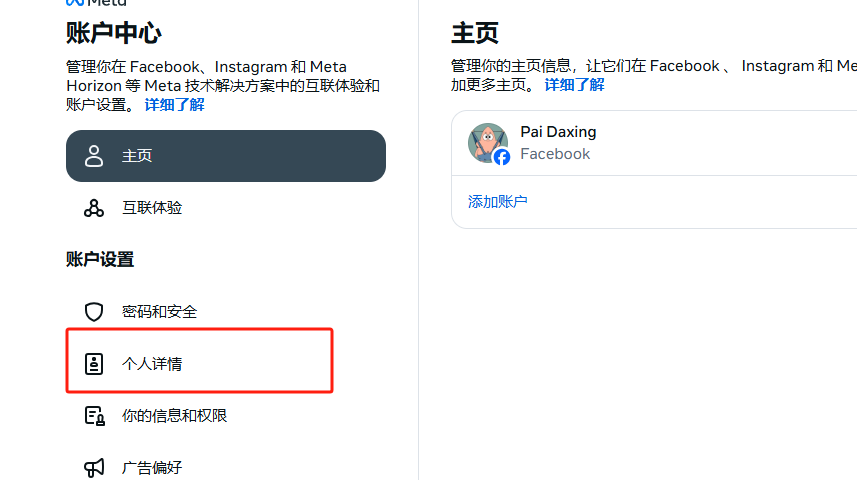Image resolution: width=857 pixels, height=480 pixels.
Task: Click the Meta logo at the top
Action: [96, 3]
